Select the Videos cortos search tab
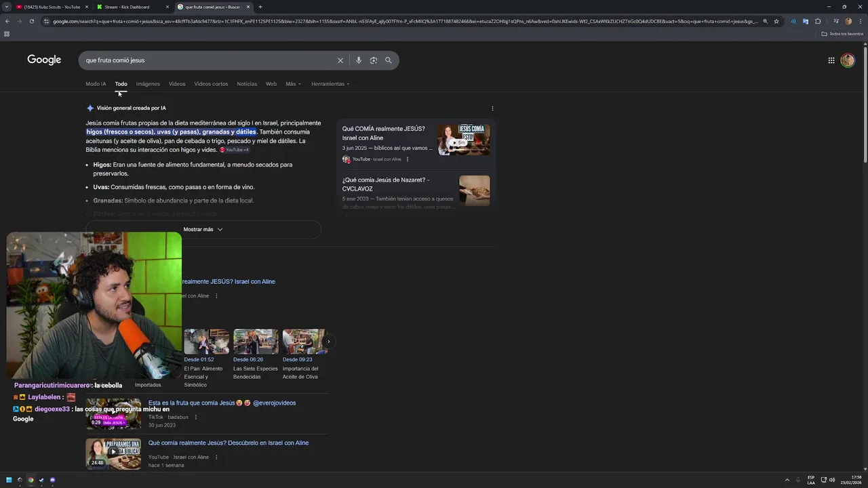The image size is (868, 488). pos(211,84)
